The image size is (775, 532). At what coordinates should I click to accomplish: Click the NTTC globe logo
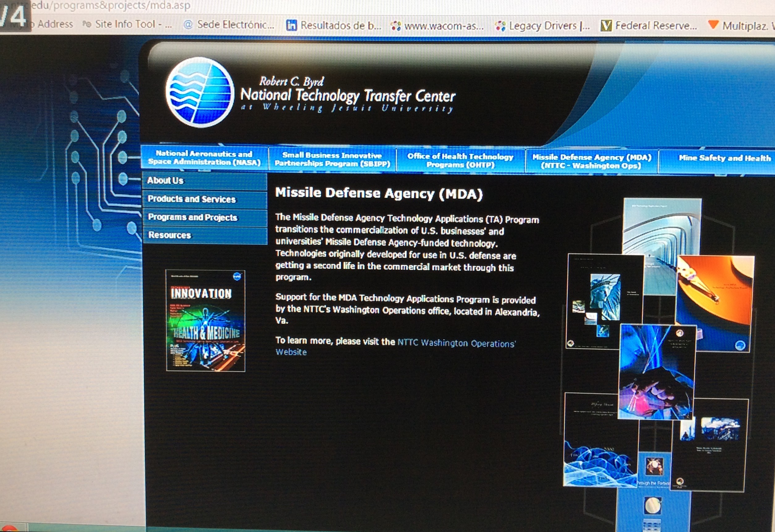(200, 92)
